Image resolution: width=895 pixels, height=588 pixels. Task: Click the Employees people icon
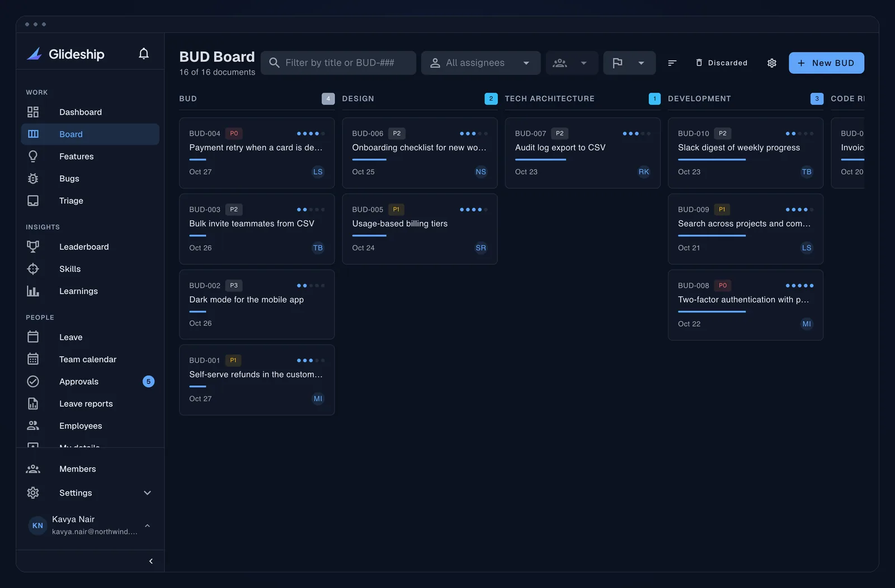(x=33, y=426)
